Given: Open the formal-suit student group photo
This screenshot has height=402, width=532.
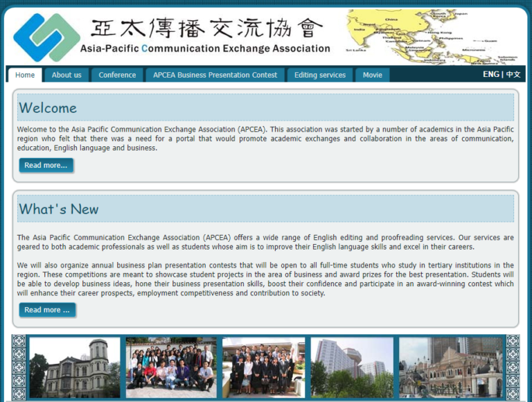Looking at the screenshot, I should point(264,367).
